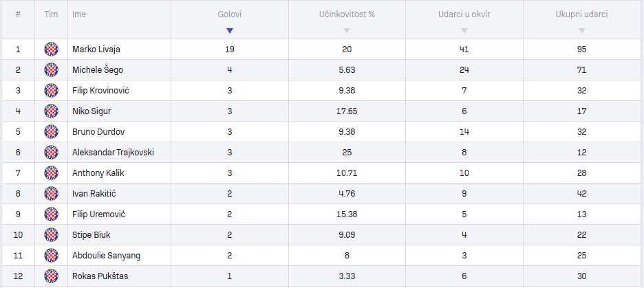Click the # rank column header
644x288 pixels.
click(x=18, y=14)
